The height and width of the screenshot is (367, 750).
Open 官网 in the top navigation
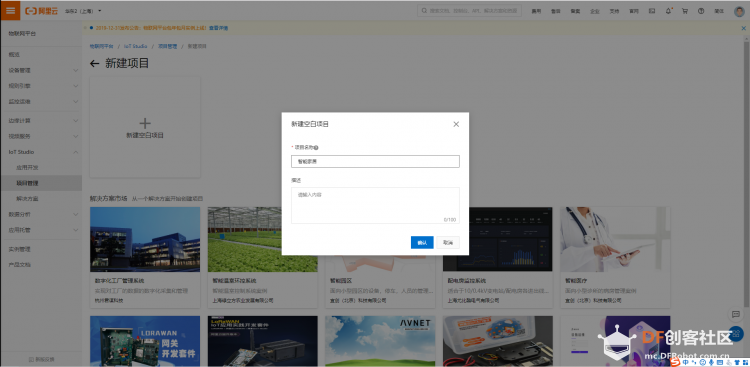point(634,11)
